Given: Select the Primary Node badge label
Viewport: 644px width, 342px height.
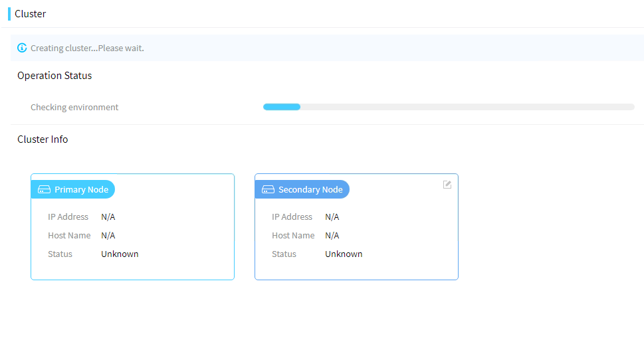Looking at the screenshot, I should tap(81, 190).
